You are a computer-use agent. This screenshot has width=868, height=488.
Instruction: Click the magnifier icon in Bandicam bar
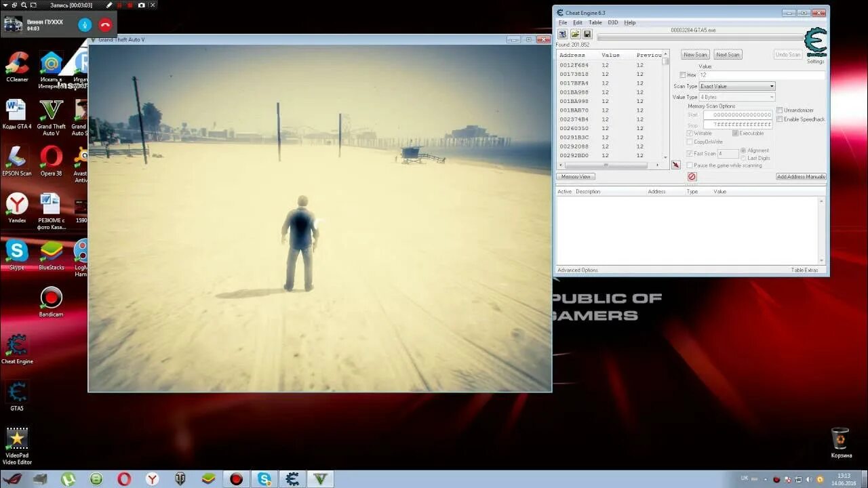pos(24,5)
